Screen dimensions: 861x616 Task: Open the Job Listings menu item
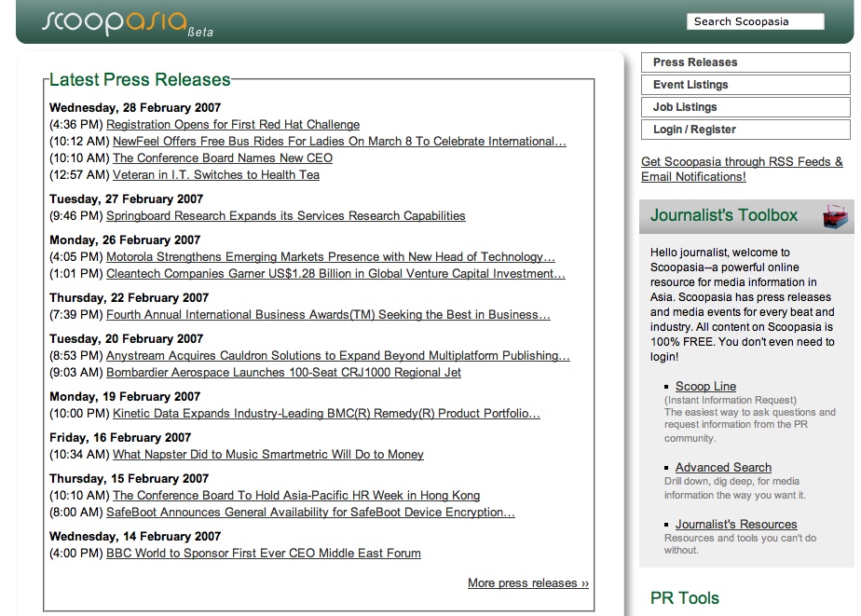pos(745,107)
